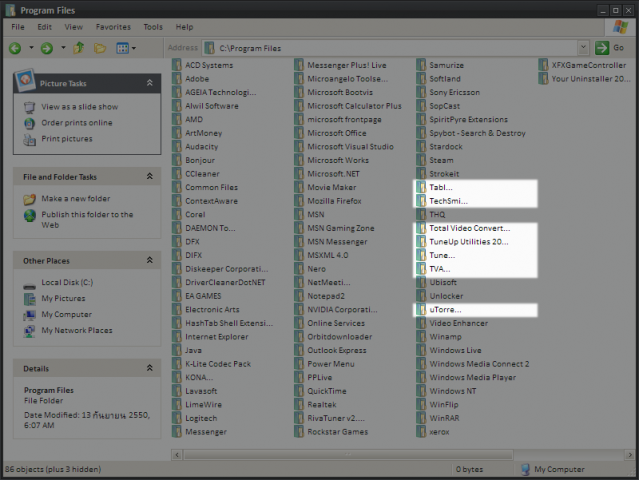Select the Winamp folder icon

point(421,337)
